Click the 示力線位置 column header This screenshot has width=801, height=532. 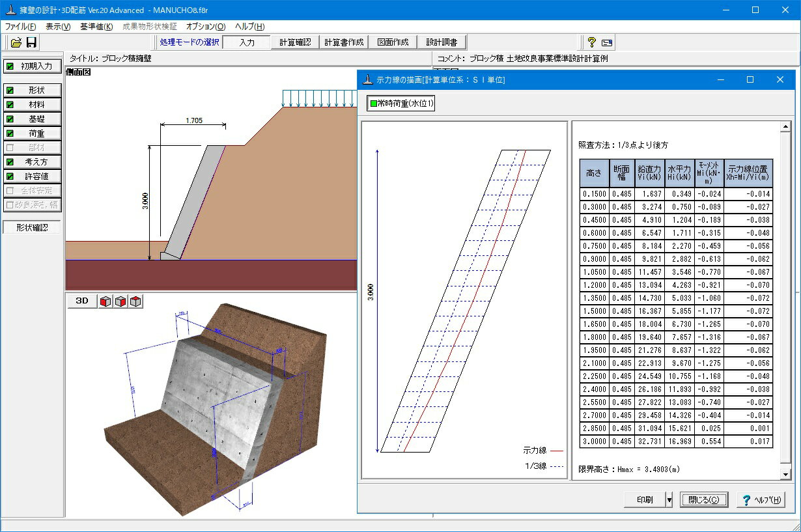coord(748,173)
